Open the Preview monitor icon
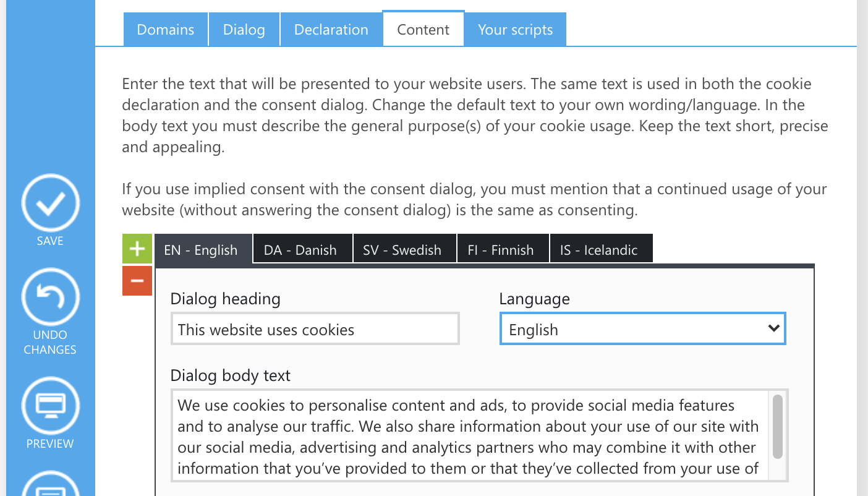This screenshot has height=496, width=868. click(x=50, y=406)
